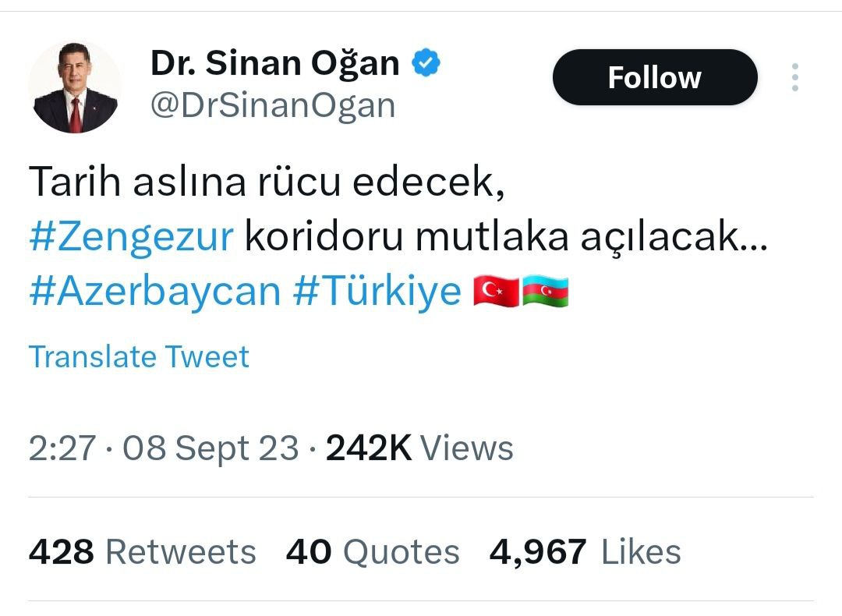Open the #Zengezur hashtag
The width and height of the screenshot is (842, 616).
132,235
